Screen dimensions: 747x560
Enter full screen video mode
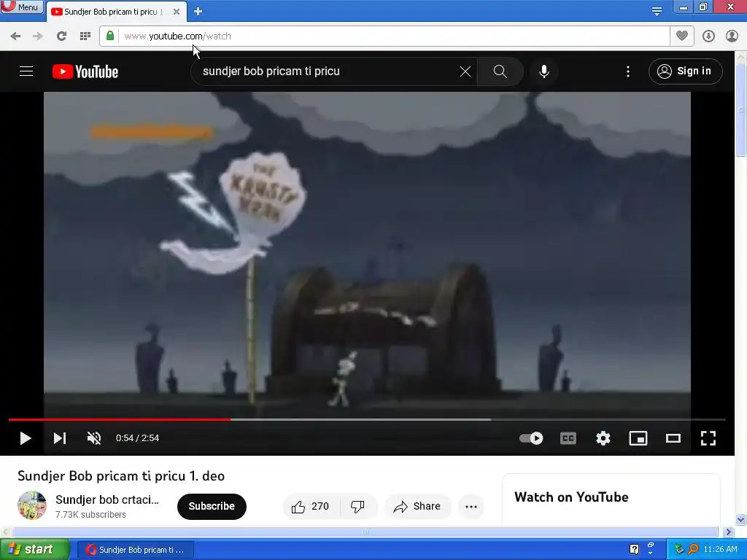coord(708,438)
